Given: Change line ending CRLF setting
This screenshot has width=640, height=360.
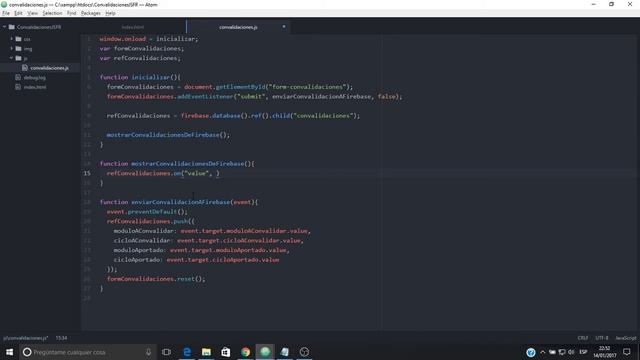Looking at the screenshot, I should 583,338.
